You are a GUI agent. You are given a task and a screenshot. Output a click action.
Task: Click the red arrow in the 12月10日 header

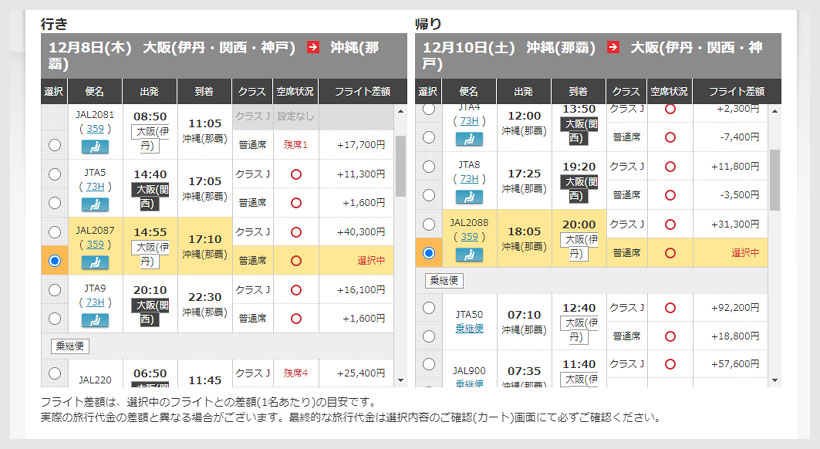click(x=613, y=48)
